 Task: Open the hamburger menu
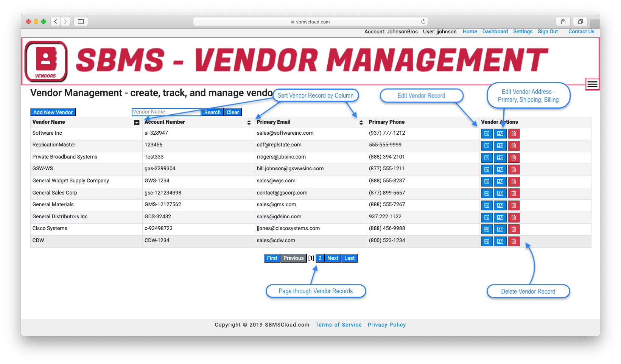(592, 84)
